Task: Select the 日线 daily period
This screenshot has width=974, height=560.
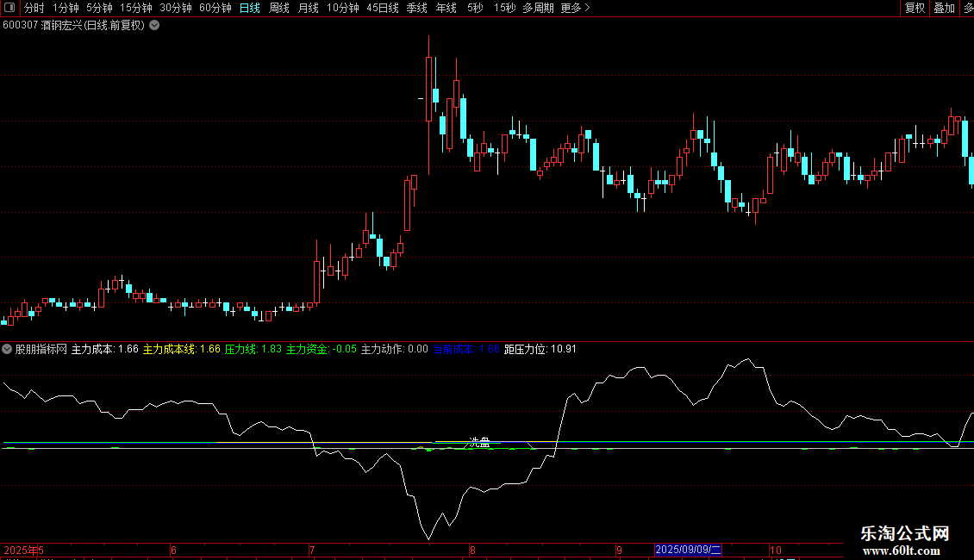Action: pyautogui.click(x=250, y=8)
